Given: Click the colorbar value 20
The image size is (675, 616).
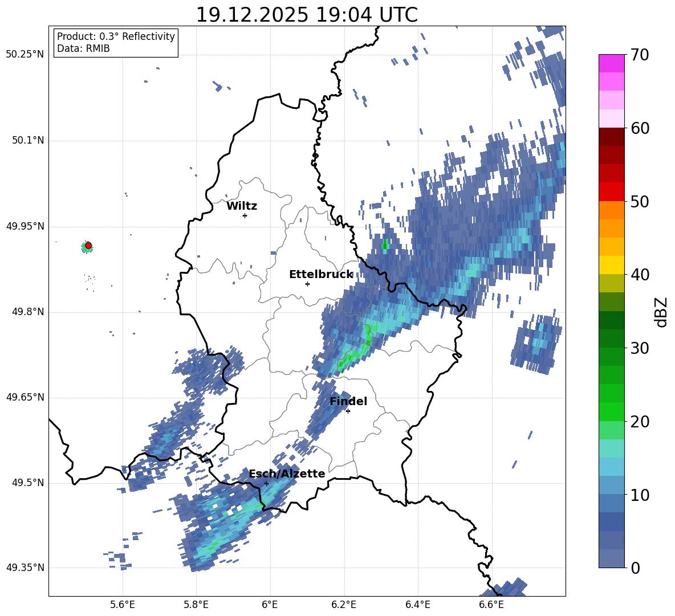Looking at the screenshot, I should click(x=640, y=422).
